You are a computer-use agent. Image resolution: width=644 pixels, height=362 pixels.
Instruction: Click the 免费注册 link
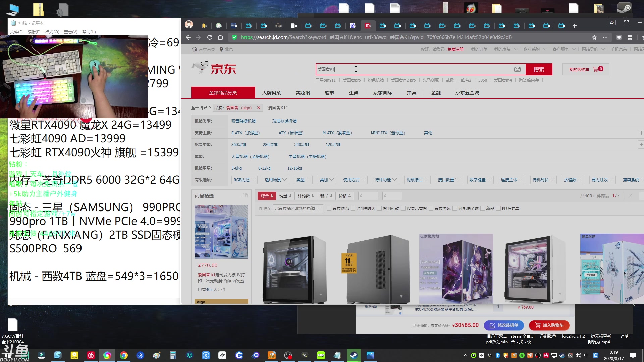pos(455,49)
